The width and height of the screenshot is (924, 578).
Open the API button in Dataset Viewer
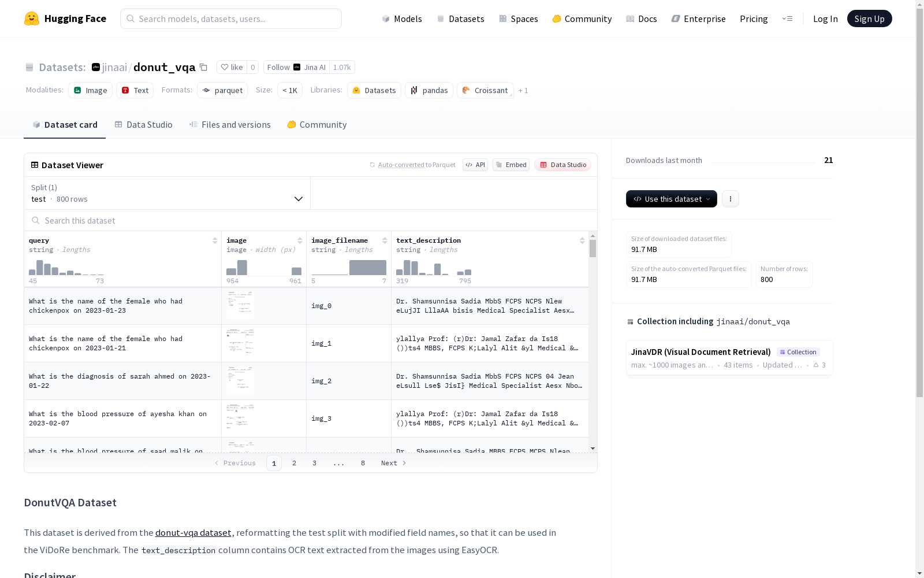pos(475,165)
